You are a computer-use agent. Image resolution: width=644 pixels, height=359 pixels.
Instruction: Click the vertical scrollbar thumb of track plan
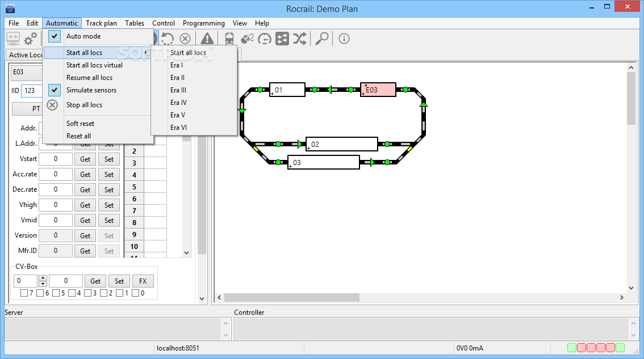pyautogui.click(x=631, y=99)
